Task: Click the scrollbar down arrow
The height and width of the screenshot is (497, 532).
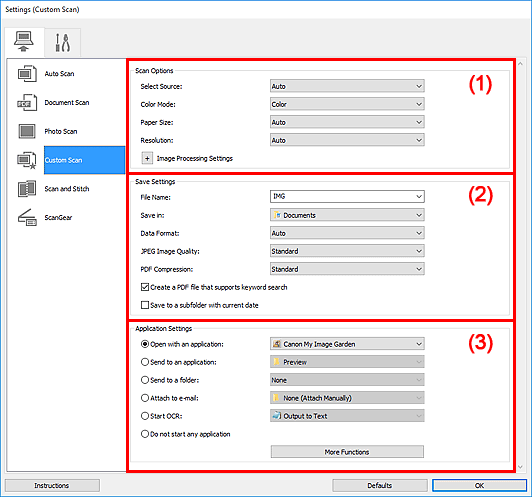Action: [521, 467]
